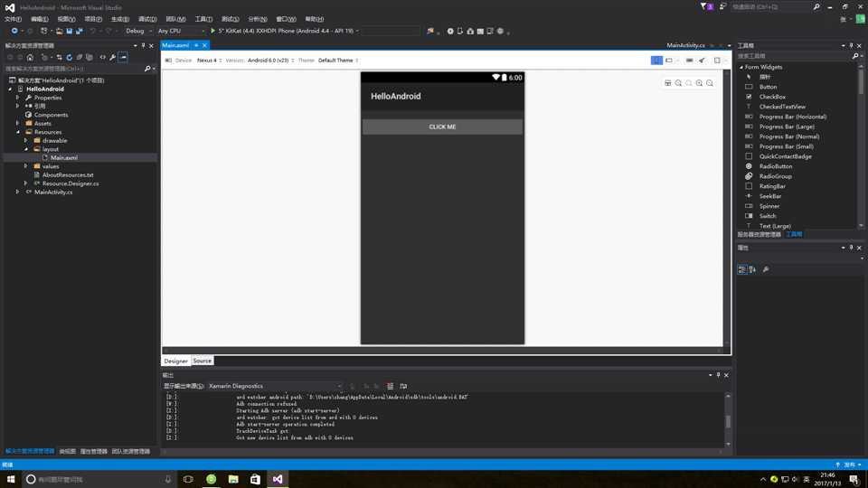Click the Open File folder toolbar icon
Image resolution: width=868 pixels, height=488 pixels.
(59, 31)
